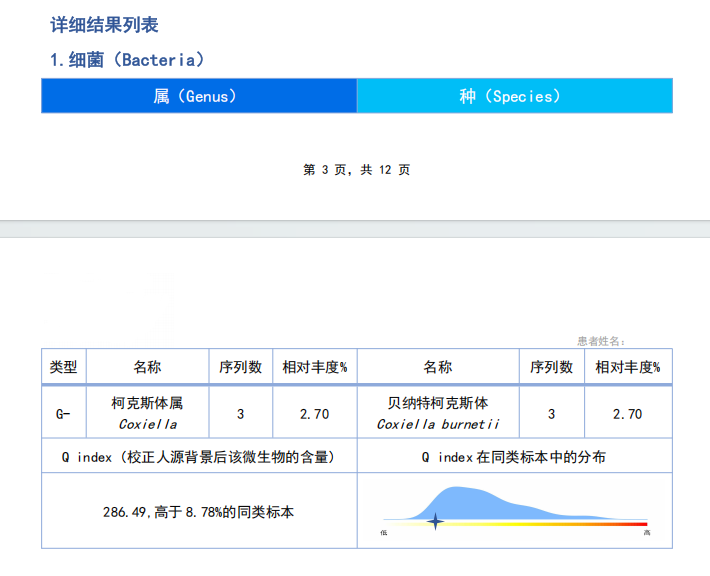Image resolution: width=710 pixels, height=576 pixels.
Task: Click the G- type cell
Action: (x=63, y=414)
